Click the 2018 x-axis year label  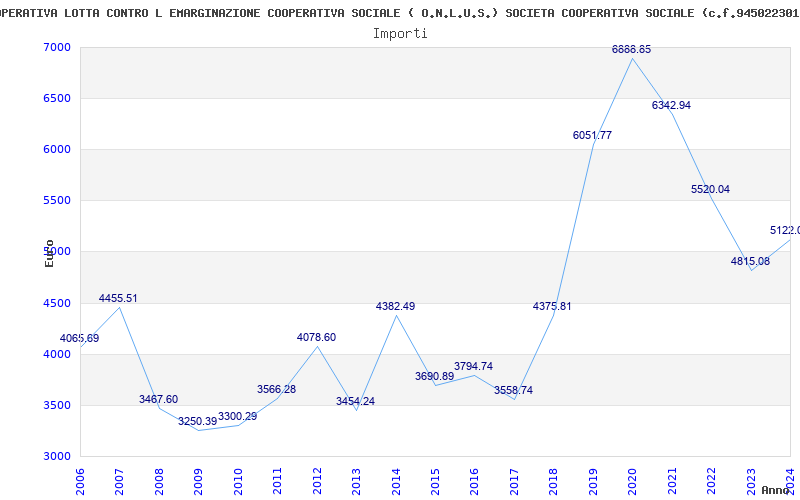click(x=554, y=482)
